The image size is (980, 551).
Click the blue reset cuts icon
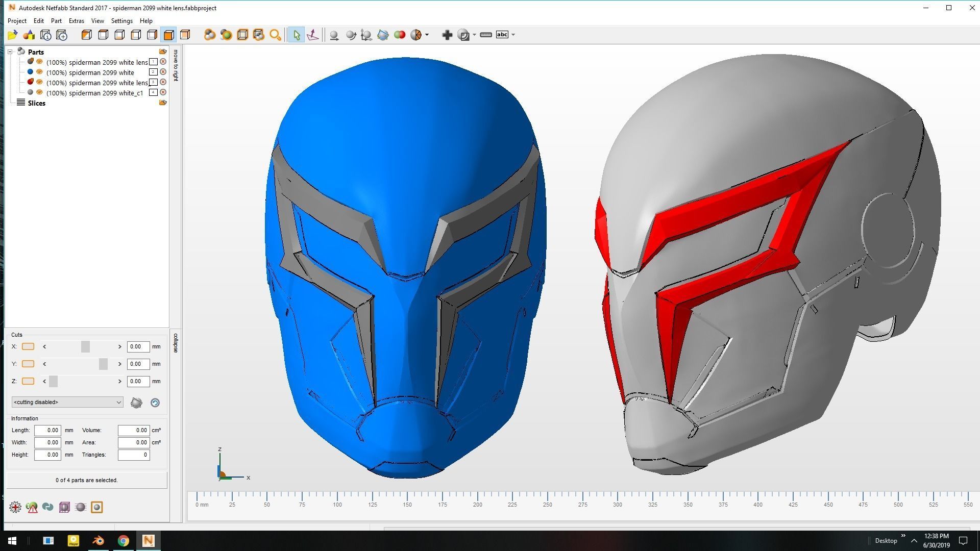pos(155,403)
